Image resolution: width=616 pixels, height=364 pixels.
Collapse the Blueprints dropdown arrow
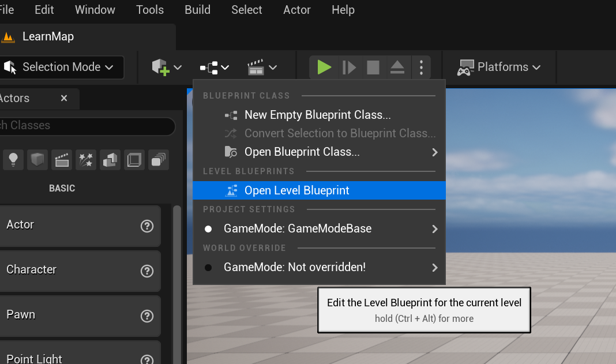click(x=225, y=67)
